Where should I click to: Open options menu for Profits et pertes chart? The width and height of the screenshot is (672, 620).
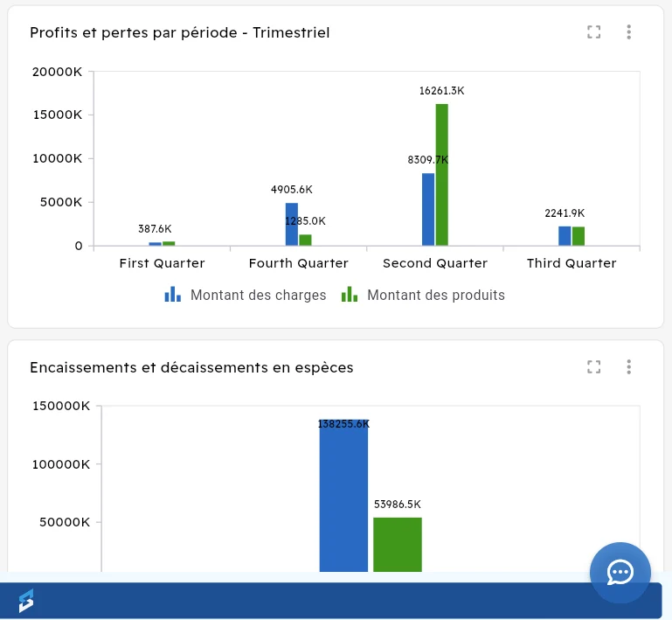click(x=628, y=32)
